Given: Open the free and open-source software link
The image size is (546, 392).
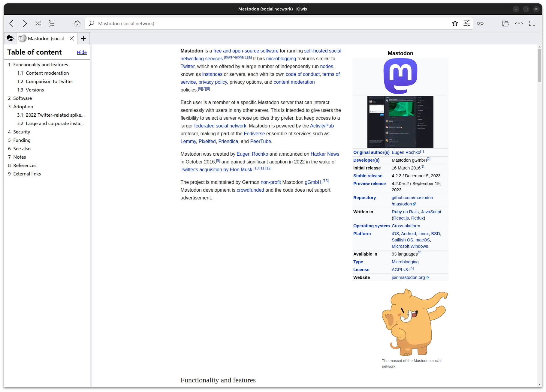Looking at the screenshot, I should click(246, 51).
